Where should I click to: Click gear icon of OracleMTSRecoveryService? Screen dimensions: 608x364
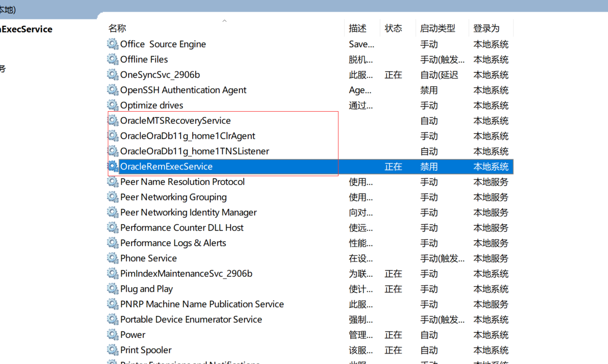[113, 121]
